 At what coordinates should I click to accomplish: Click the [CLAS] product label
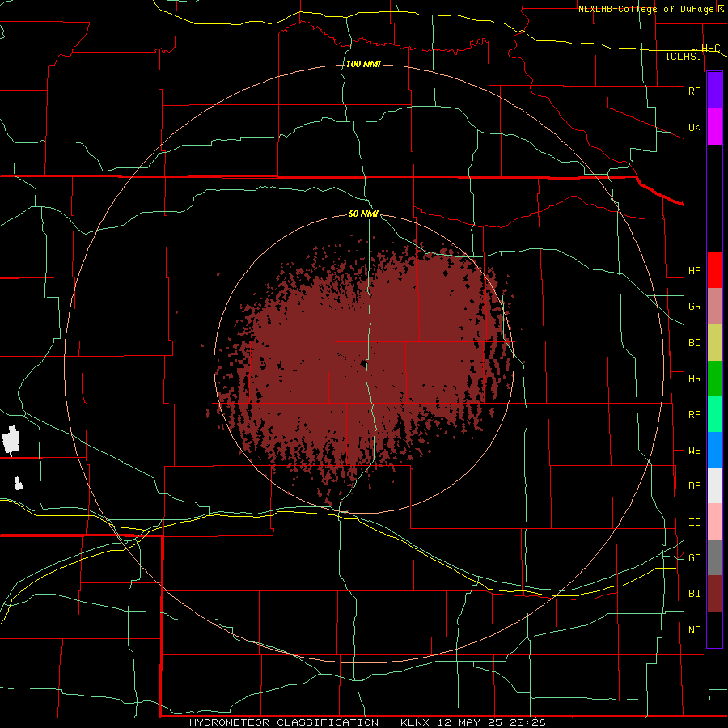click(x=684, y=56)
